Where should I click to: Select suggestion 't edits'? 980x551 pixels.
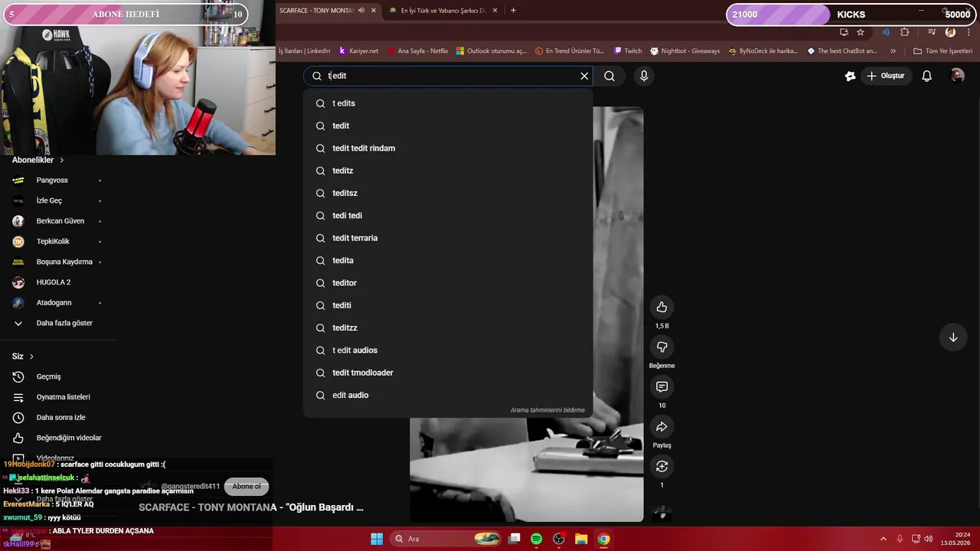448,103
